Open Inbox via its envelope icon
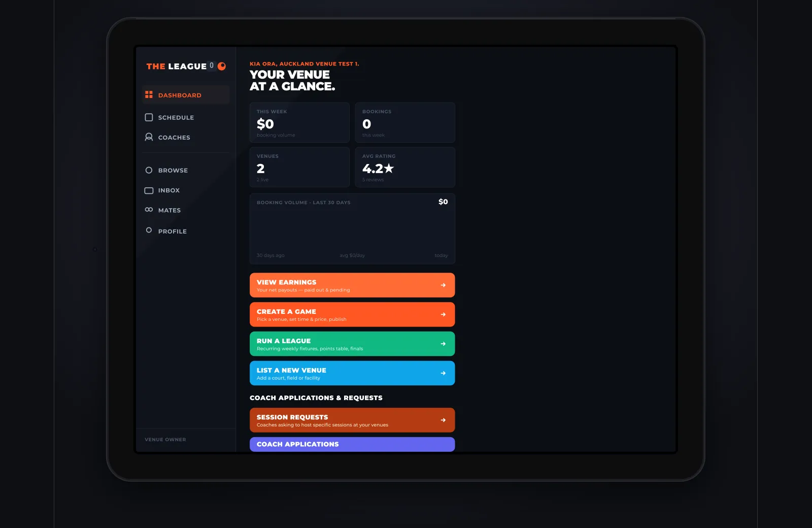812x528 pixels. point(149,190)
